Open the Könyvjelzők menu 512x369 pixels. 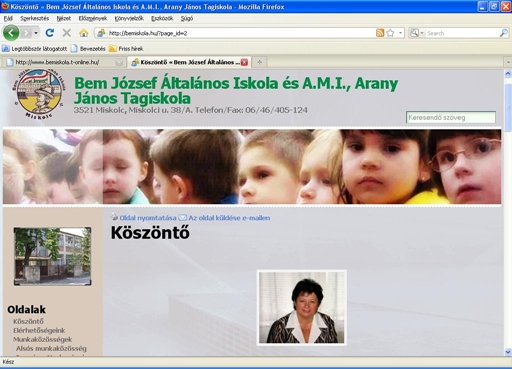pos(129,19)
